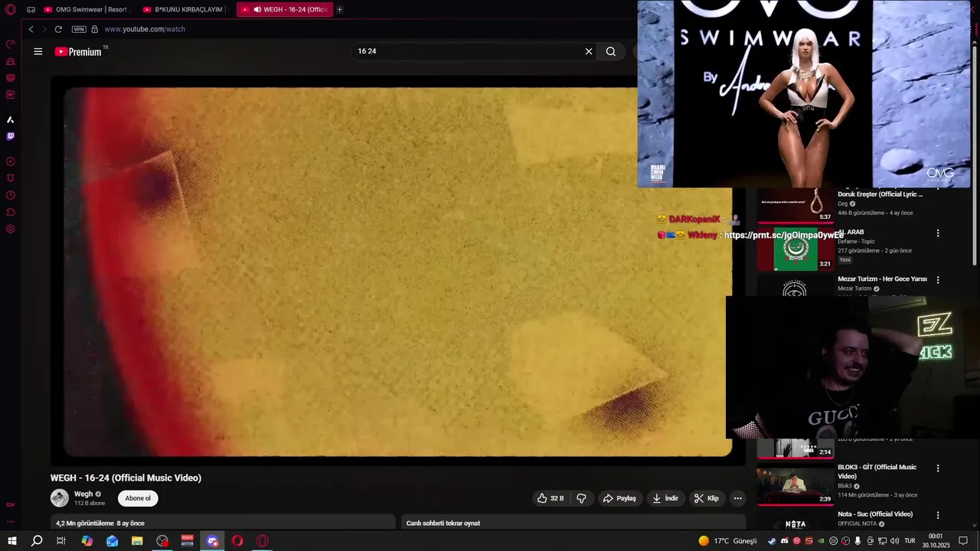Viewport: 980px width, 551px height.
Task: Open BLOK3 - GİT video thumbnail
Action: click(x=795, y=484)
